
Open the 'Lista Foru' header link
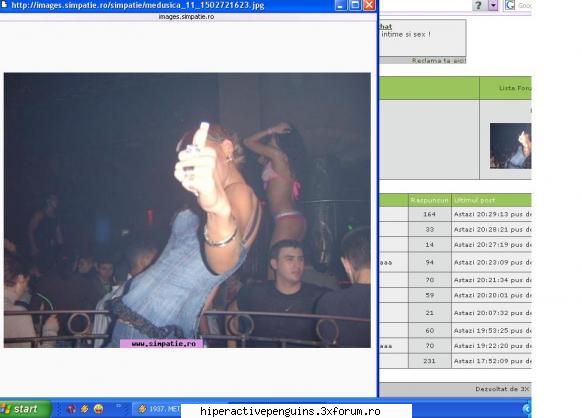coord(515,88)
